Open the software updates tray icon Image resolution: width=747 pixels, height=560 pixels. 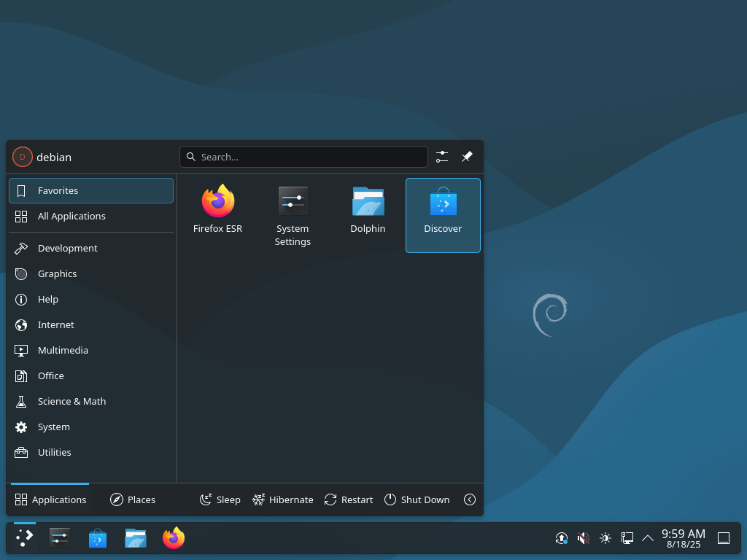tap(561, 538)
